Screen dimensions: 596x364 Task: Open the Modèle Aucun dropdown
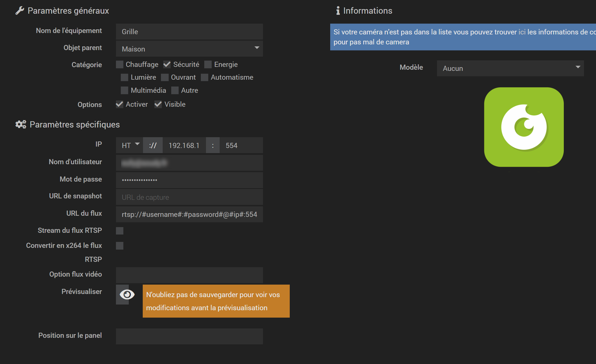coord(511,68)
